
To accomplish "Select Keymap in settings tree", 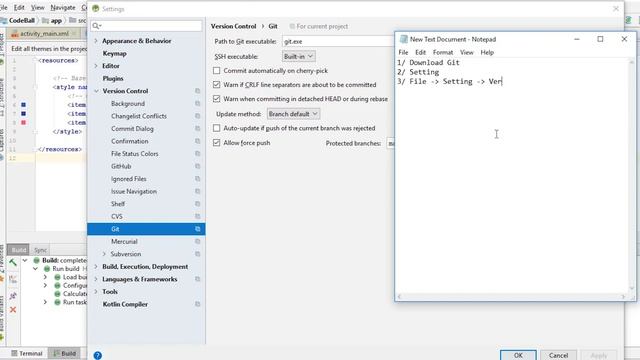I will (x=114, y=53).
